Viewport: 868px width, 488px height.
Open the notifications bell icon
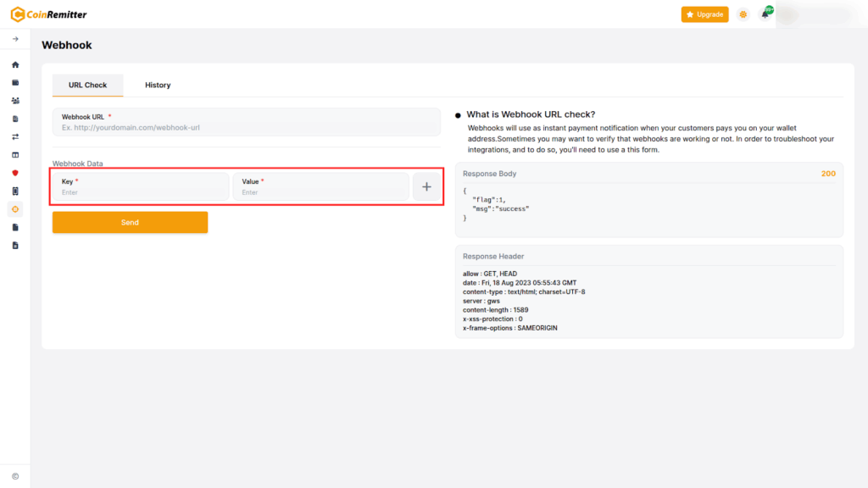point(765,14)
